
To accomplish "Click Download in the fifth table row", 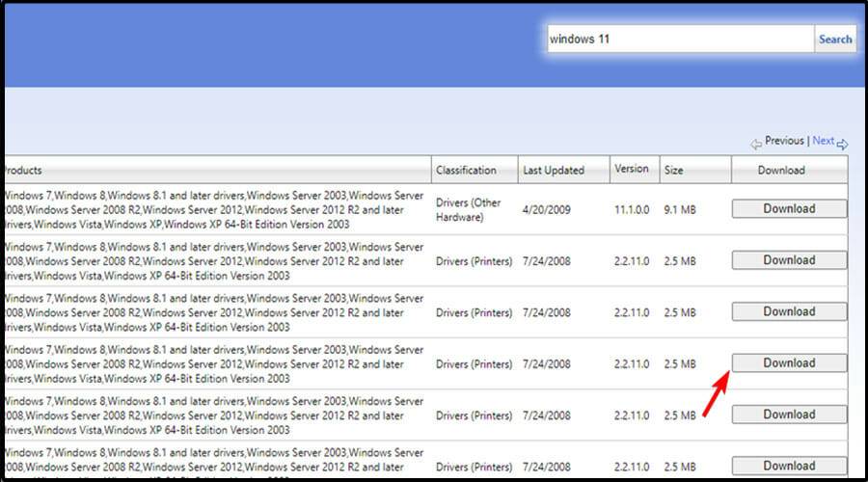I will (x=789, y=415).
